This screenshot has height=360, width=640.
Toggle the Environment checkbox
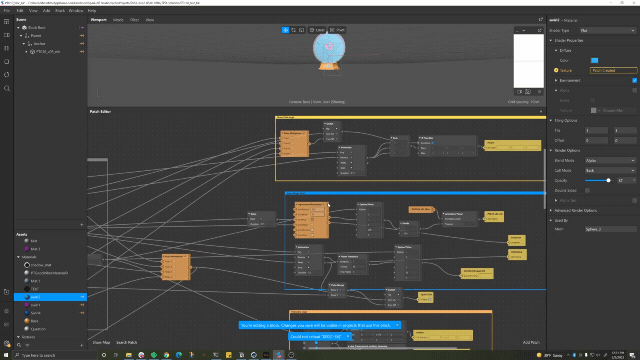coord(634,80)
